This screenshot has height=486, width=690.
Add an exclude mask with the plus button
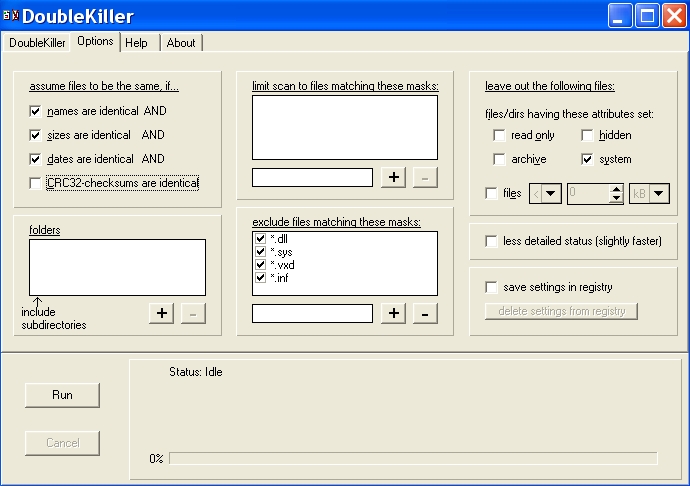393,313
